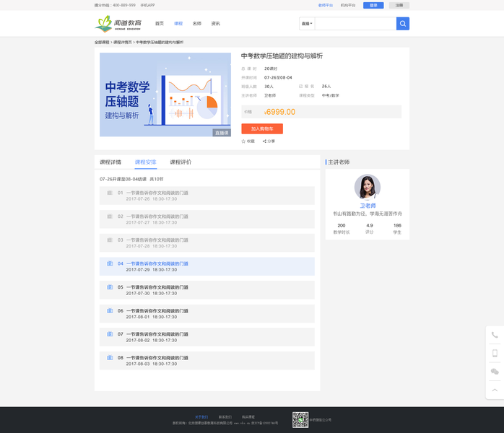Open lesson 02 title dated 2017-07-27
The image size is (504, 433).
(157, 216)
